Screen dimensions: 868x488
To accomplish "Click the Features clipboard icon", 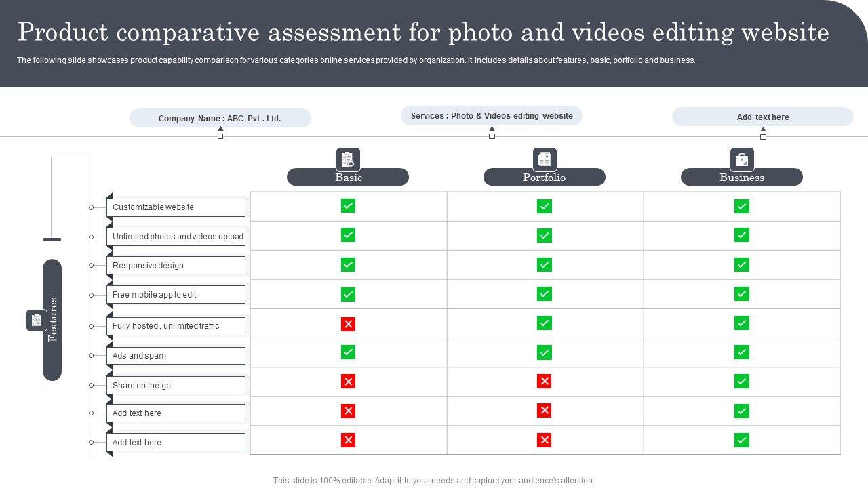I will pyautogui.click(x=37, y=320).
